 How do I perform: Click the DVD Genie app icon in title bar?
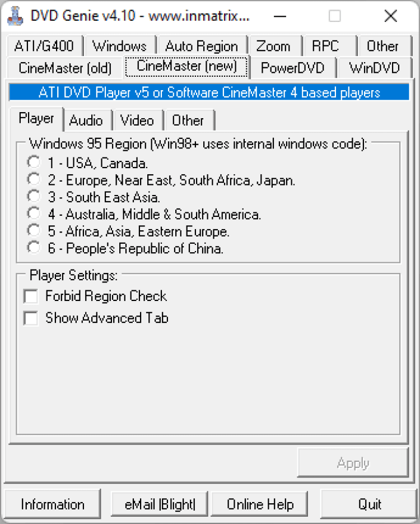(15, 16)
